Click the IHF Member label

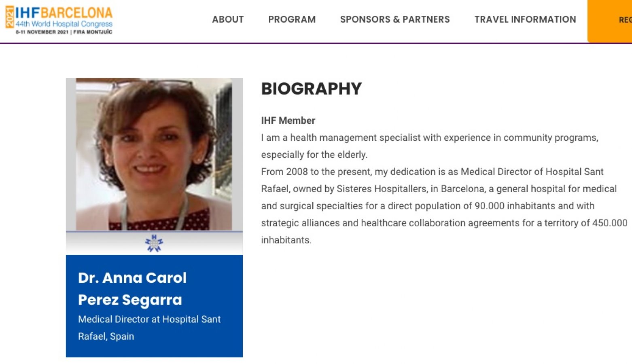288,121
